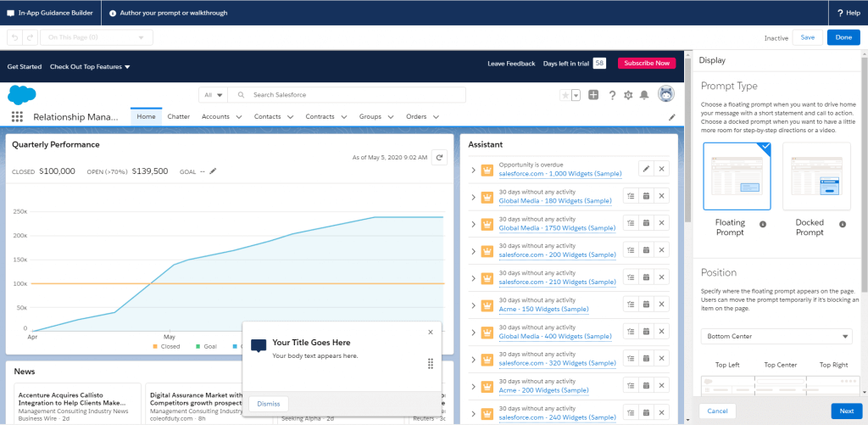Screen dimensions: 868x425
Task: Switch to the Home tab
Action: [x=146, y=117]
